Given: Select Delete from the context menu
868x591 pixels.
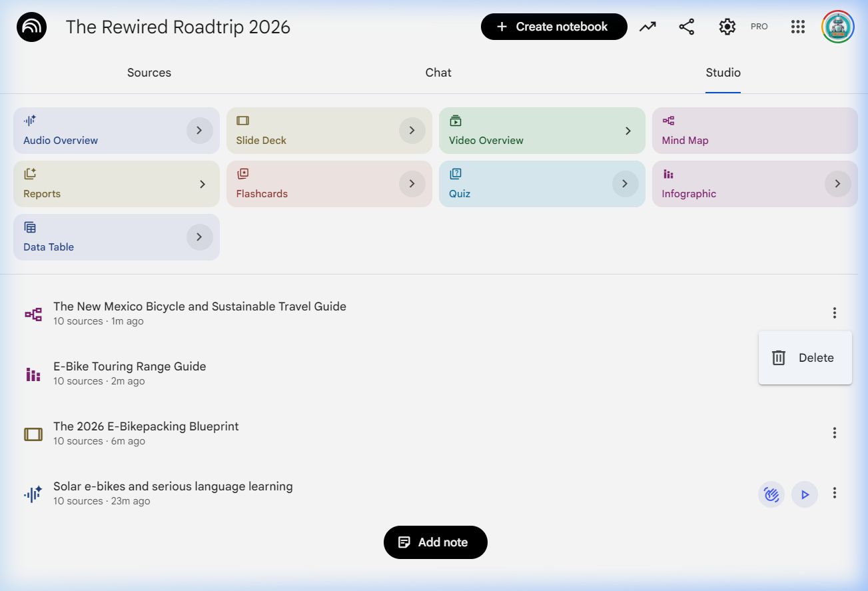Looking at the screenshot, I should click(x=805, y=358).
